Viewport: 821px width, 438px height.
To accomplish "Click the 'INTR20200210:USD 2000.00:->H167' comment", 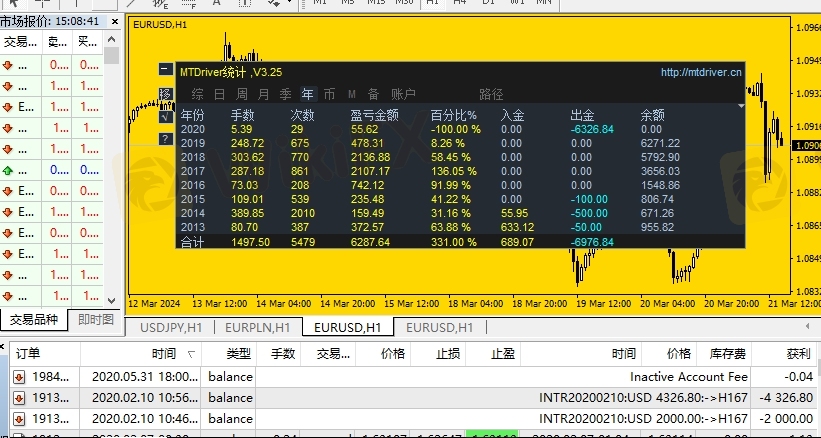I will (x=643, y=419).
